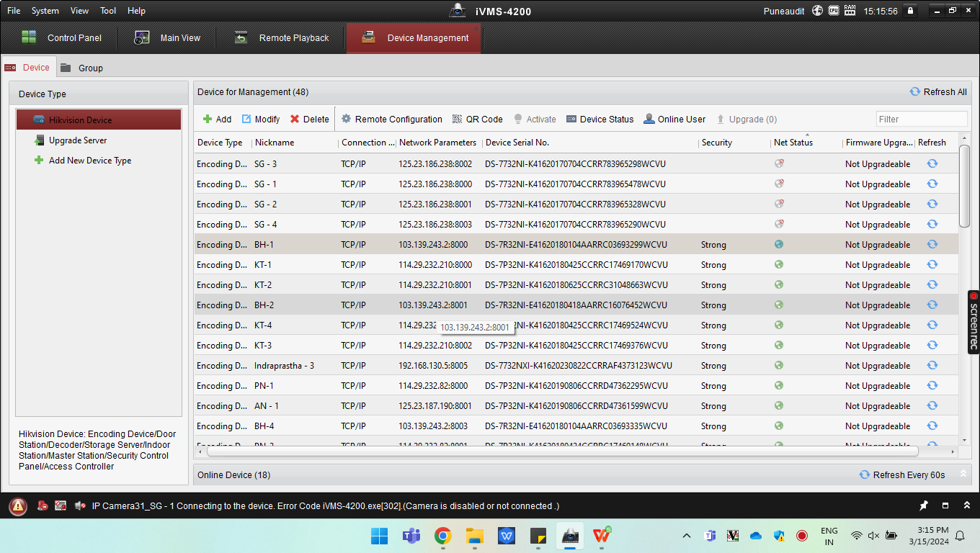Image resolution: width=980 pixels, height=553 pixels.
Task: Click Refresh All
Action: [937, 92]
